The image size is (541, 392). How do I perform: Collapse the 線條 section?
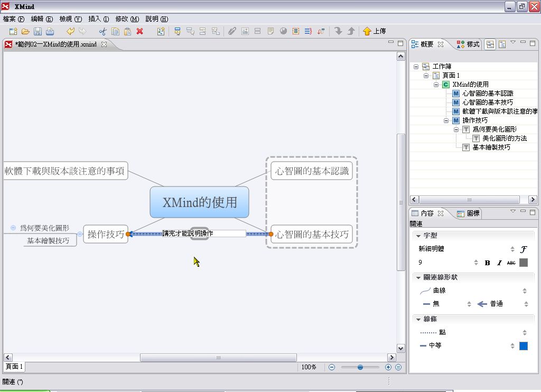(x=418, y=319)
